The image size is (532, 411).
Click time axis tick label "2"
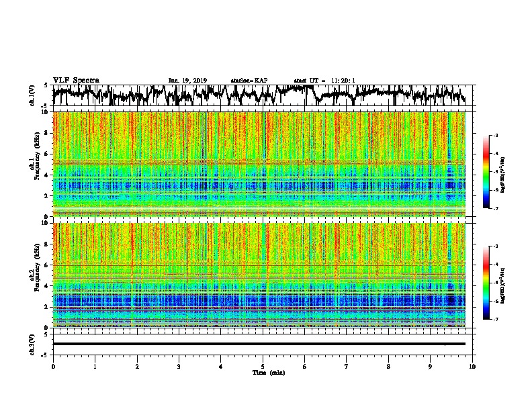coord(137,367)
